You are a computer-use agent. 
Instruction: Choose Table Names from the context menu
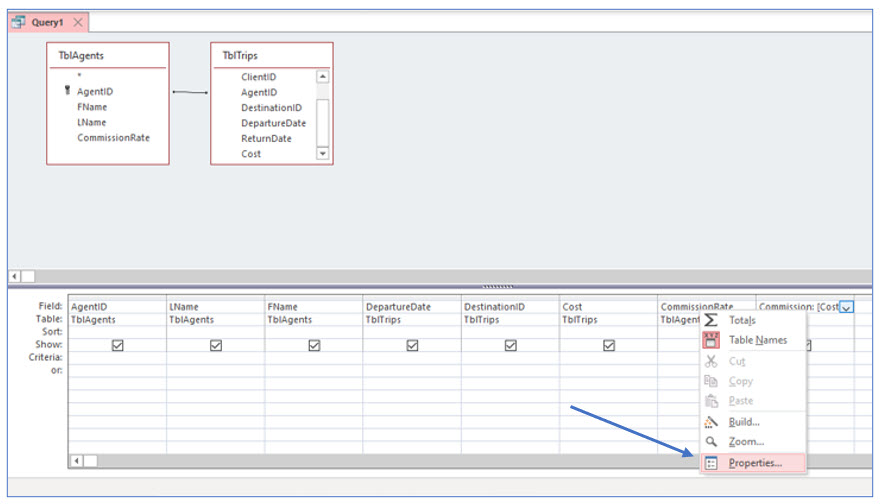coord(753,340)
